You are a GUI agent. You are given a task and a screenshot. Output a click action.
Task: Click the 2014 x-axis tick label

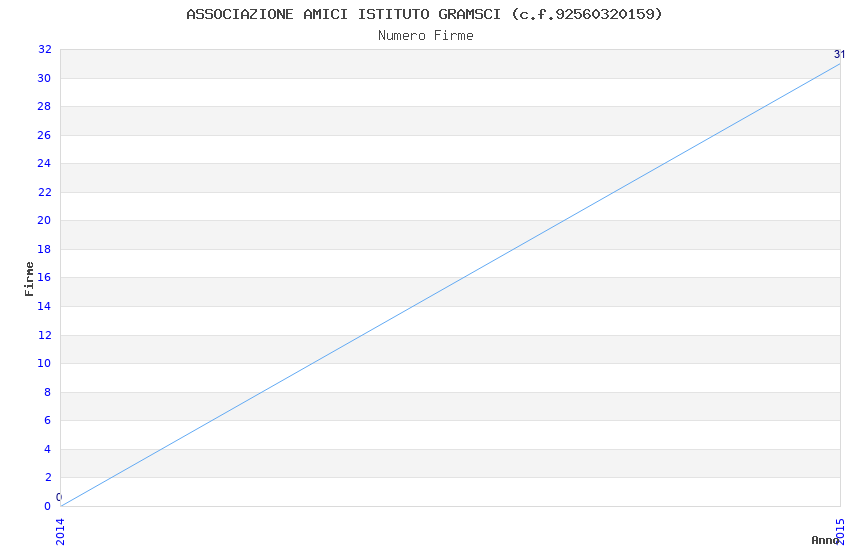click(x=60, y=531)
